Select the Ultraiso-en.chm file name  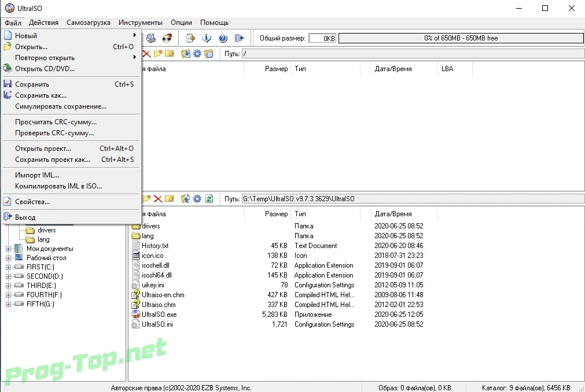point(163,295)
